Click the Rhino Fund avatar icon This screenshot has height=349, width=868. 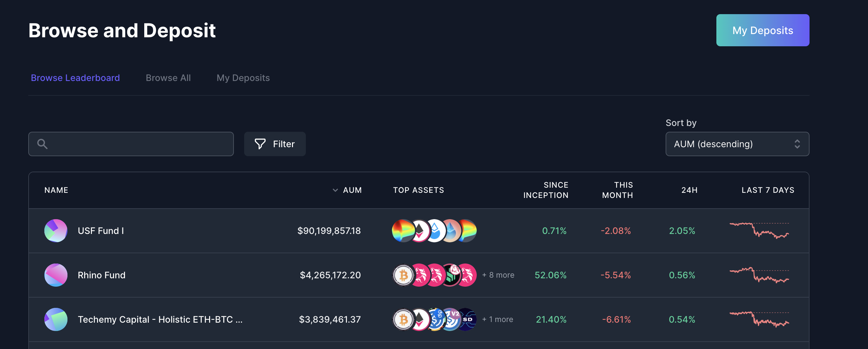click(56, 275)
